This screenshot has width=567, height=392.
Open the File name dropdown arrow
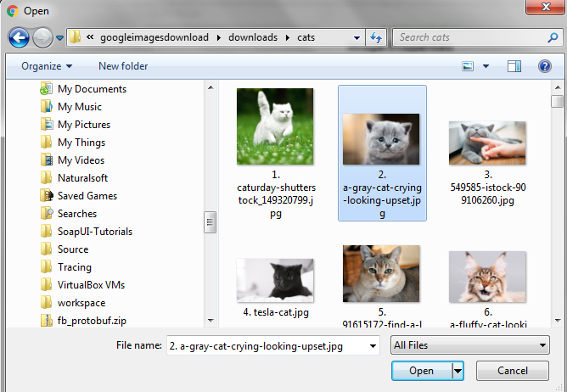pyautogui.click(x=373, y=346)
